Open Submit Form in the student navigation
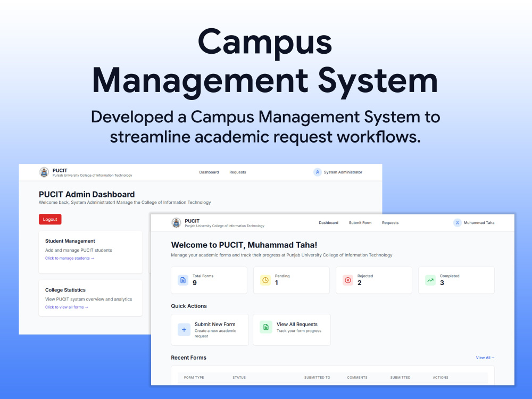The width and height of the screenshot is (532, 399). tap(360, 223)
